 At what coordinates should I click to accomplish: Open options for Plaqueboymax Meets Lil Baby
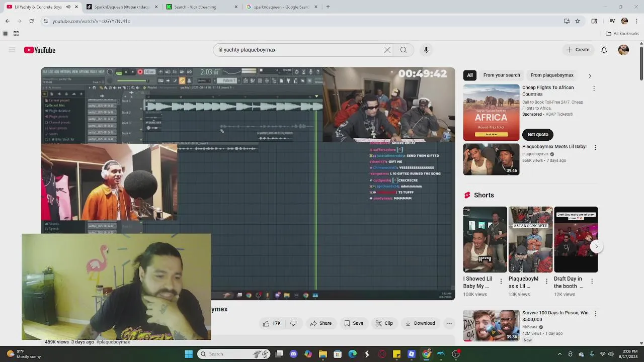coord(595,147)
